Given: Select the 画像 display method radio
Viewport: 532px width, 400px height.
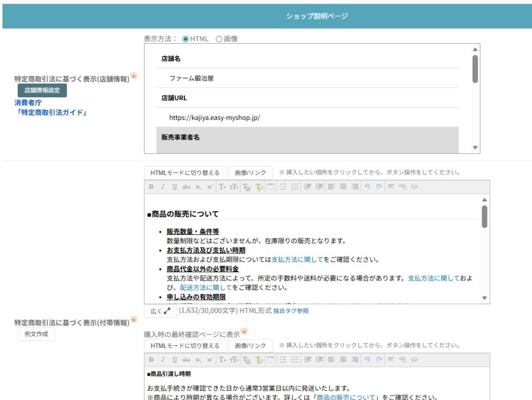Looking at the screenshot, I should pyautogui.click(x=219, y=39).
